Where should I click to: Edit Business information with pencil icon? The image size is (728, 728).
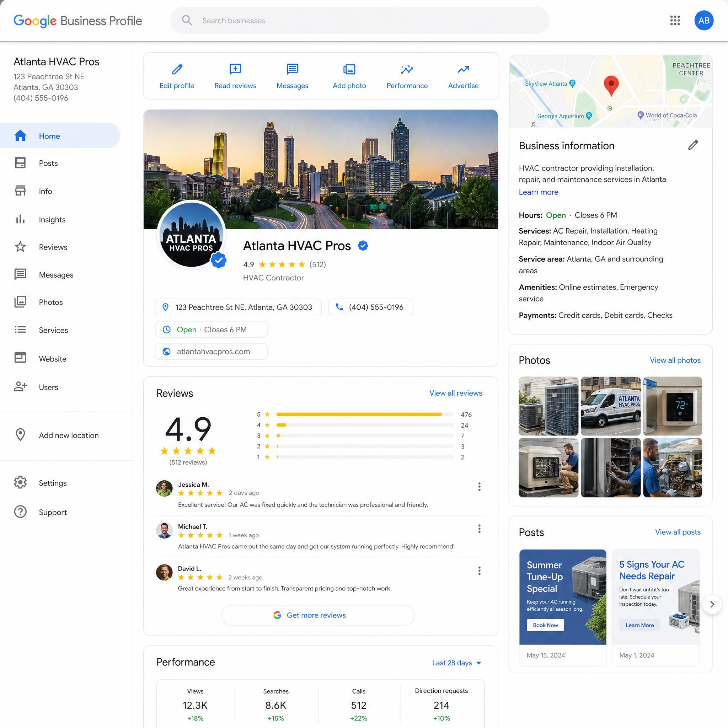pyautogui.click(x=693, y=145)
